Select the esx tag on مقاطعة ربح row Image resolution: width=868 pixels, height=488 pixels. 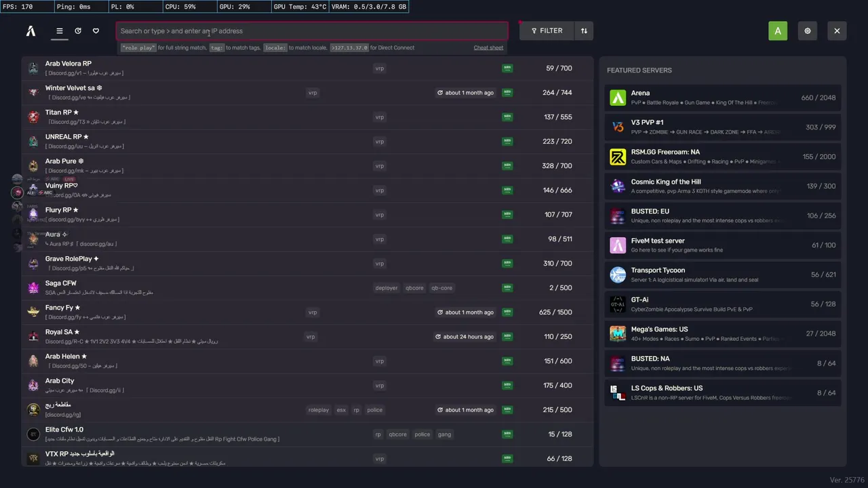click(x=341, y=410)
